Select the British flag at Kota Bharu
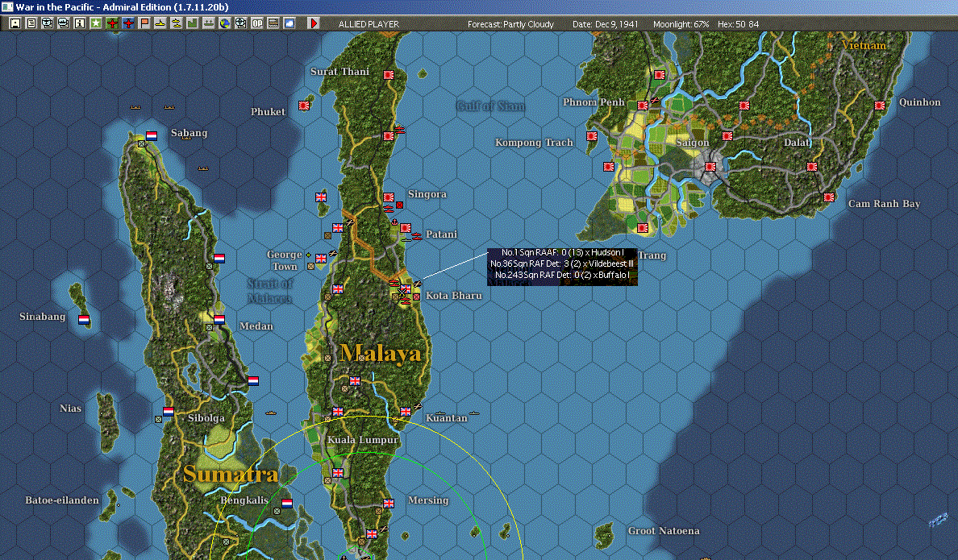The height and width of the screenshot is (560, 958). click(406, 288)
